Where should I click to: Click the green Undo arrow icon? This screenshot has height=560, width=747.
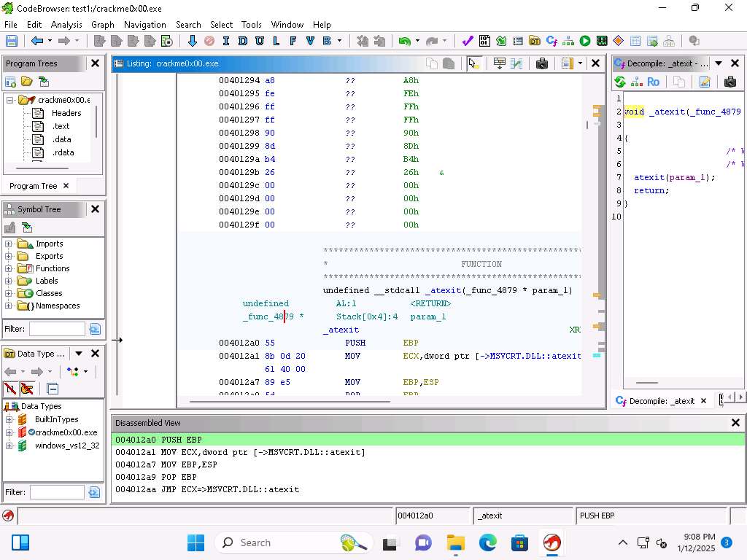[404, 41]
